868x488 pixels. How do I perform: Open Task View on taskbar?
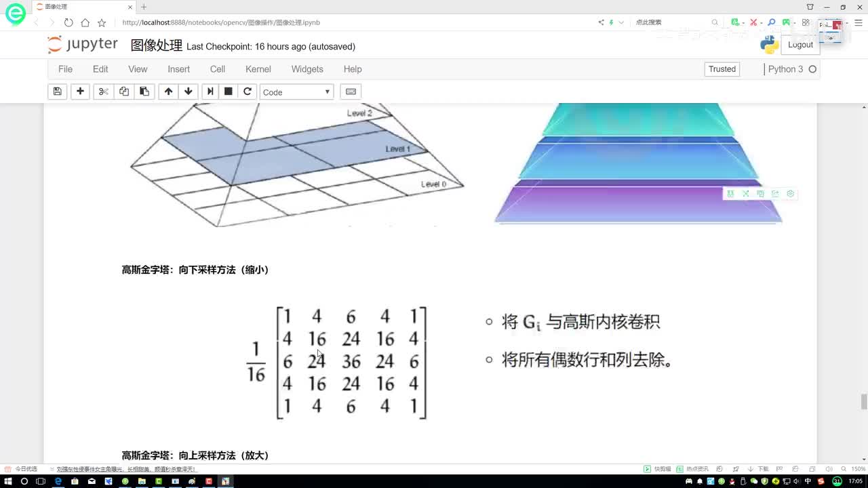pos(41,481)
